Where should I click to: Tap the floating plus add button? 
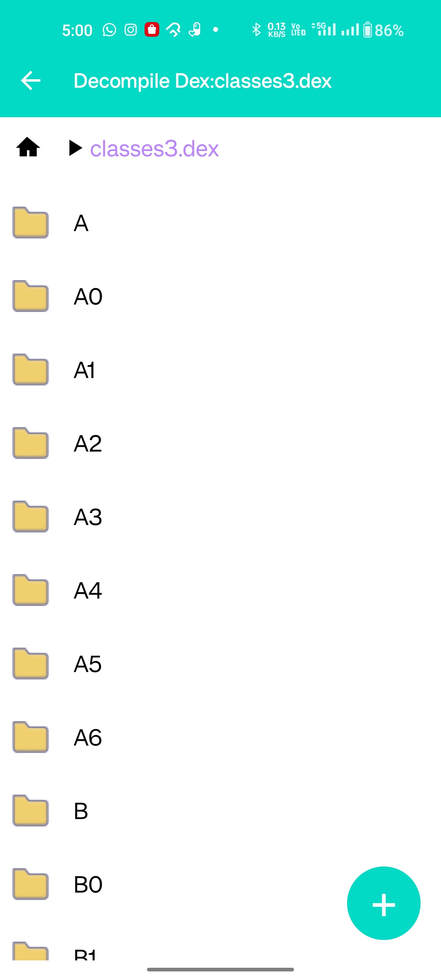pos(383,903)
